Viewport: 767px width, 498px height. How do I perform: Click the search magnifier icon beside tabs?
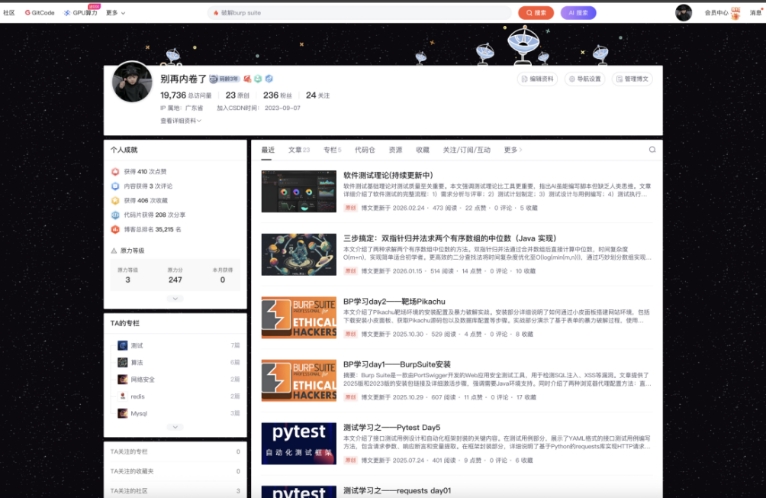(652, 150)
